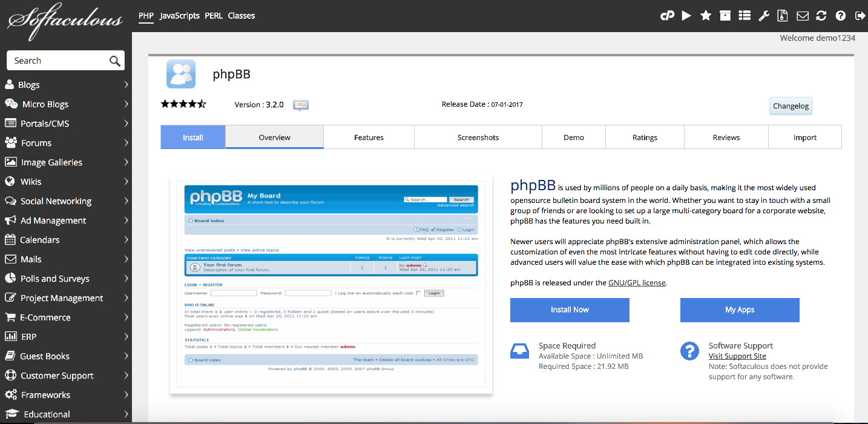The height and width of the screenshot is (424, 868).
Task: Expand the Mails chevron
Action: 126,259
